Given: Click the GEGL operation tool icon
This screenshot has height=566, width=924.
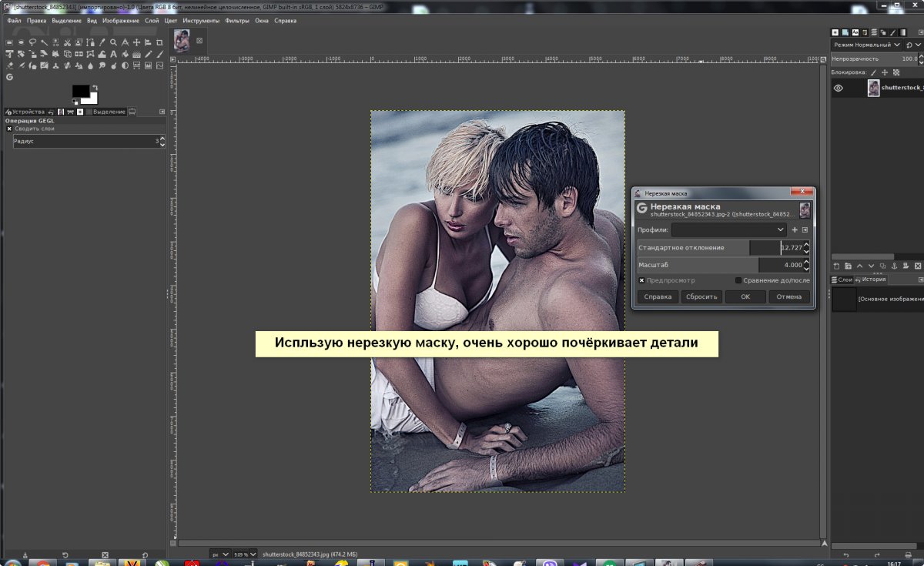Looking at the screenshot, I should [x=9, y=77].
